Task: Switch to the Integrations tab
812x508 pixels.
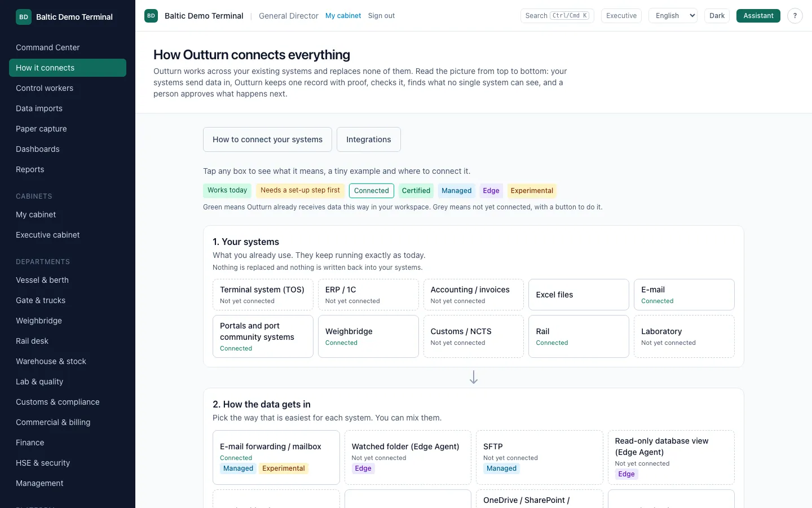Action: pyautogui.click(x=369, y=139)
